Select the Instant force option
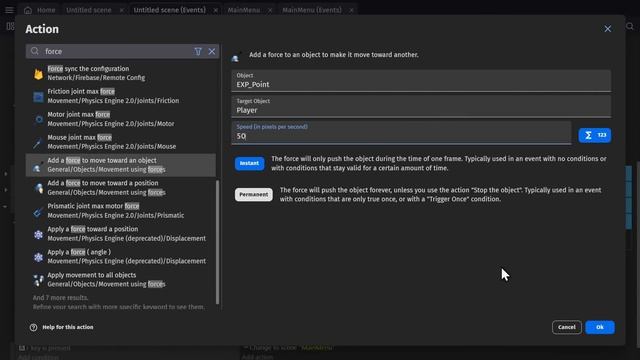The width and height of the screenshot is (640, 360). click(x=249, y=163)
